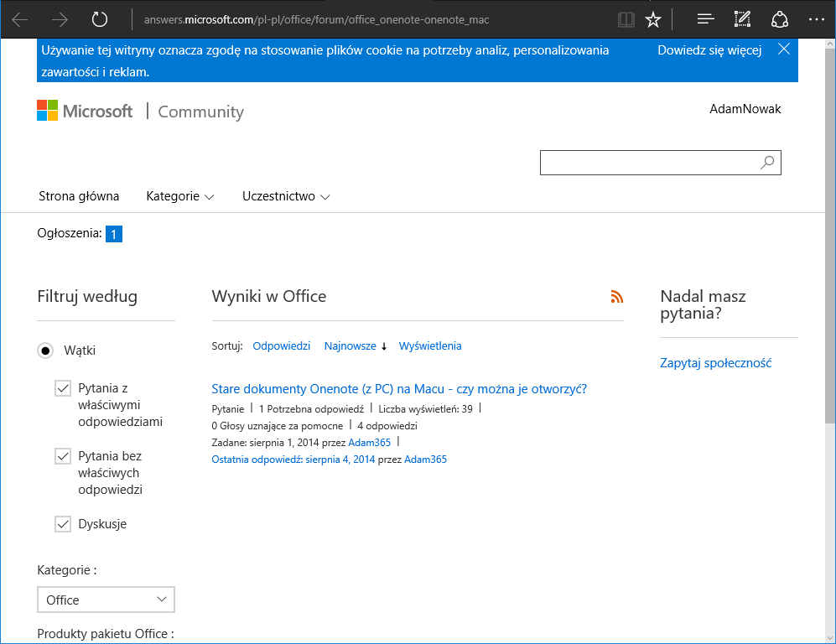The width and height of the screenshot is (836, 644).
Task: Open the RSS feed icon
Action: 617,296
